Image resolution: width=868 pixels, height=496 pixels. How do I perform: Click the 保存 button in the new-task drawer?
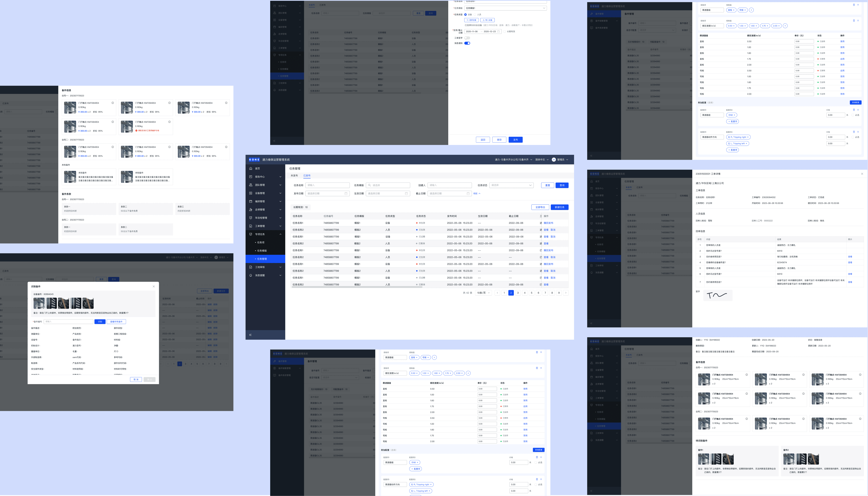point(499,140)
